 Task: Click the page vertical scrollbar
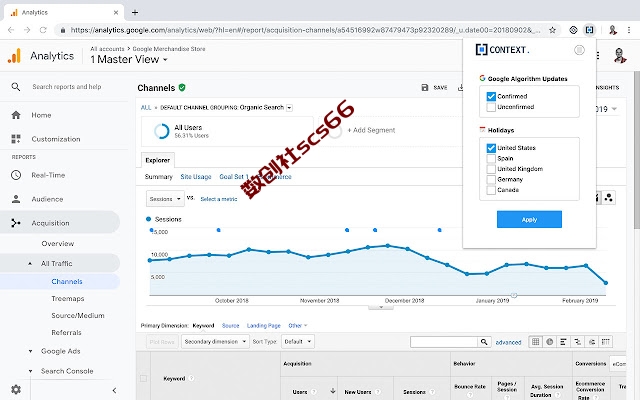point(636,150)
